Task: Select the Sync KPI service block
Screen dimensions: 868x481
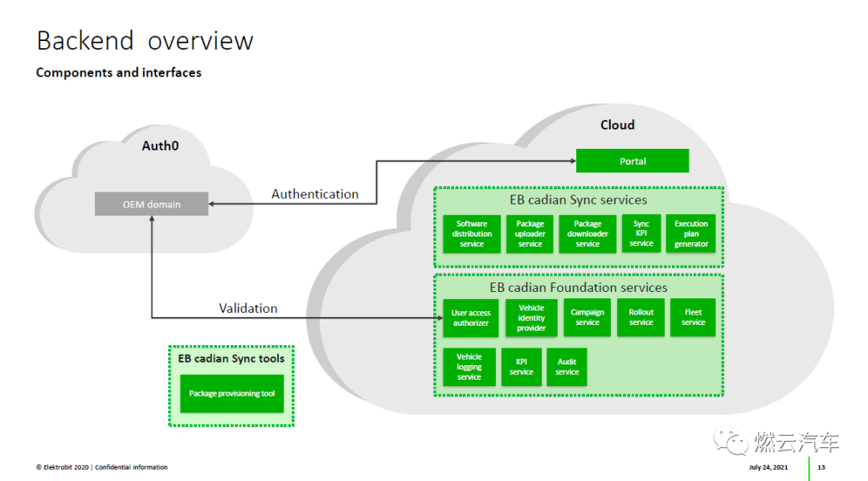Action: 641,233
